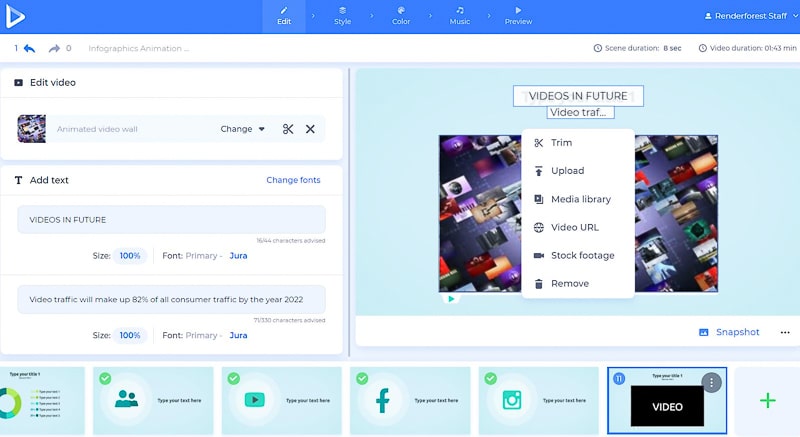
Task: Select Video traf... subtitle in preview
Action: click(580, 112)
